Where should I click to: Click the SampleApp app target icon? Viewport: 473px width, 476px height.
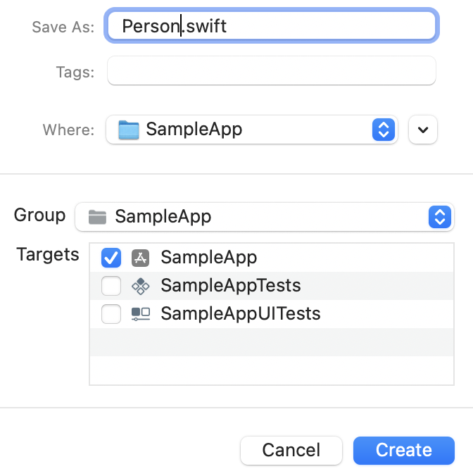[x=141, y=258]
